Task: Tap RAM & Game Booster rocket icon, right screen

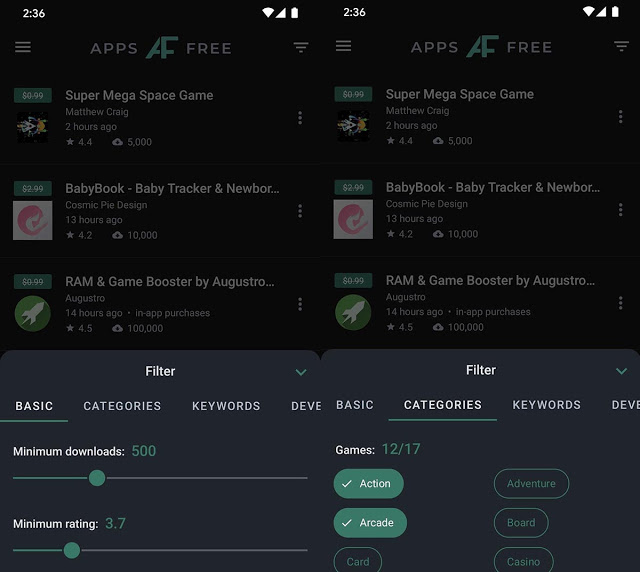Action: pyautogui.click(x=353, y=312)
